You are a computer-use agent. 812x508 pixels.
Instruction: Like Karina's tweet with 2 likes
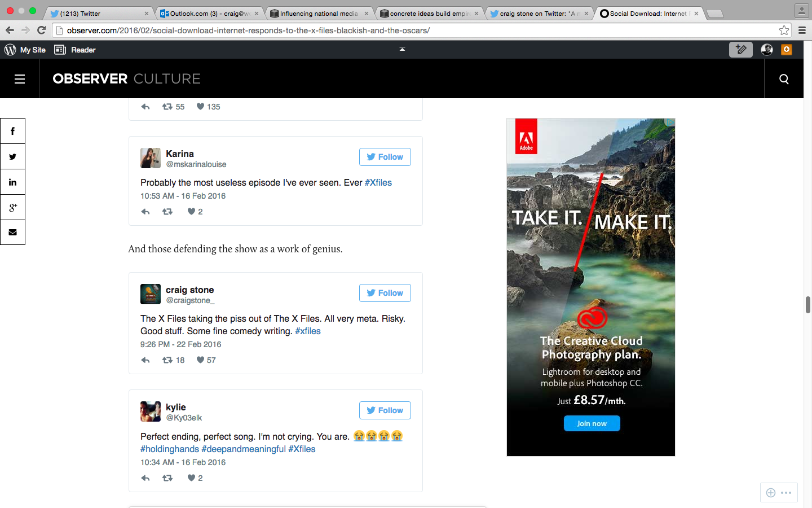tap(195, 212)
